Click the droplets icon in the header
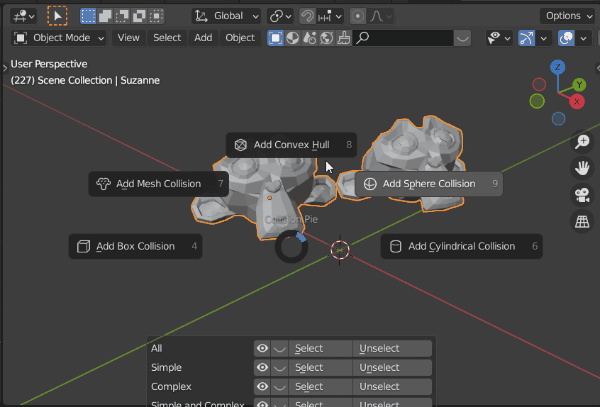 pos(310,38)
